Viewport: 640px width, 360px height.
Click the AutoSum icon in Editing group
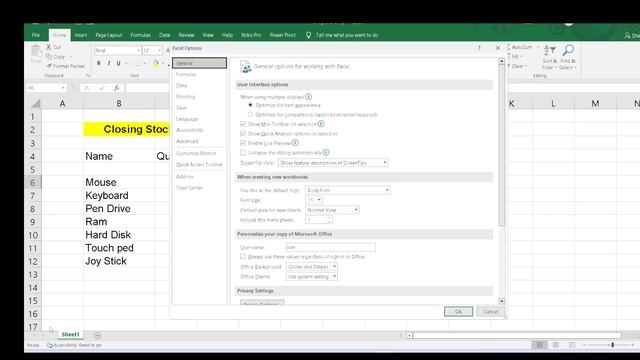[x=509, y=47]
